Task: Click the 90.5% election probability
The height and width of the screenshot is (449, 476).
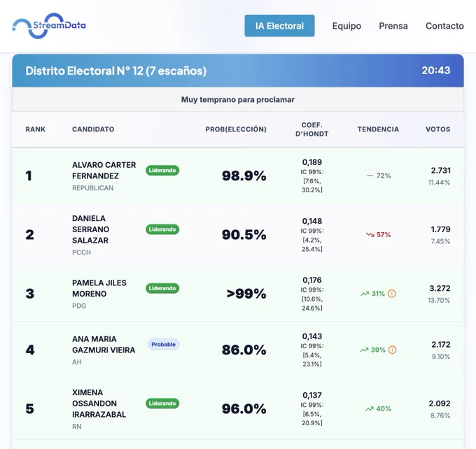Action: click(244, 234)
